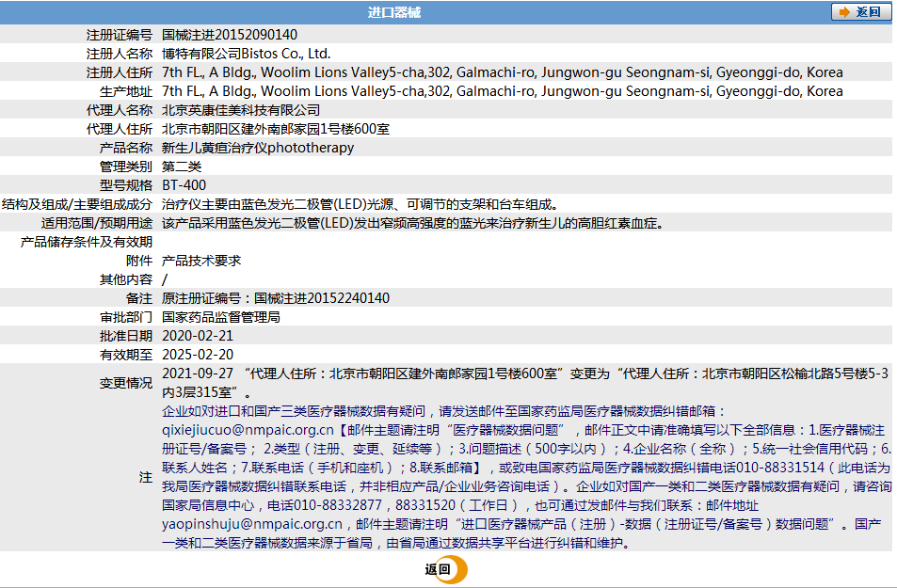Click the 管理类别 label
Screen dimensions: 897x588
pyautogui.click(x=126, y=167)
